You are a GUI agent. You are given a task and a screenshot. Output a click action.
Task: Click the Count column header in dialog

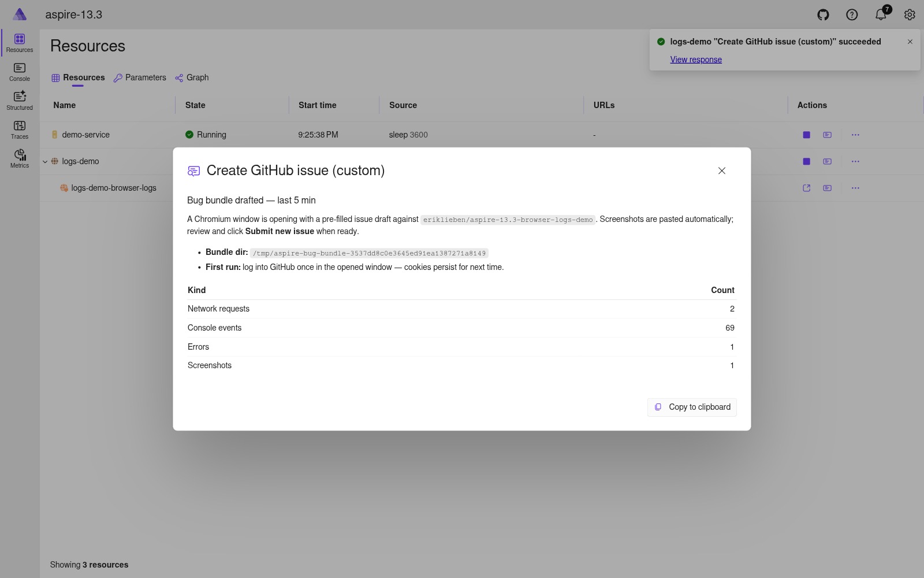[x=722, y=290]
